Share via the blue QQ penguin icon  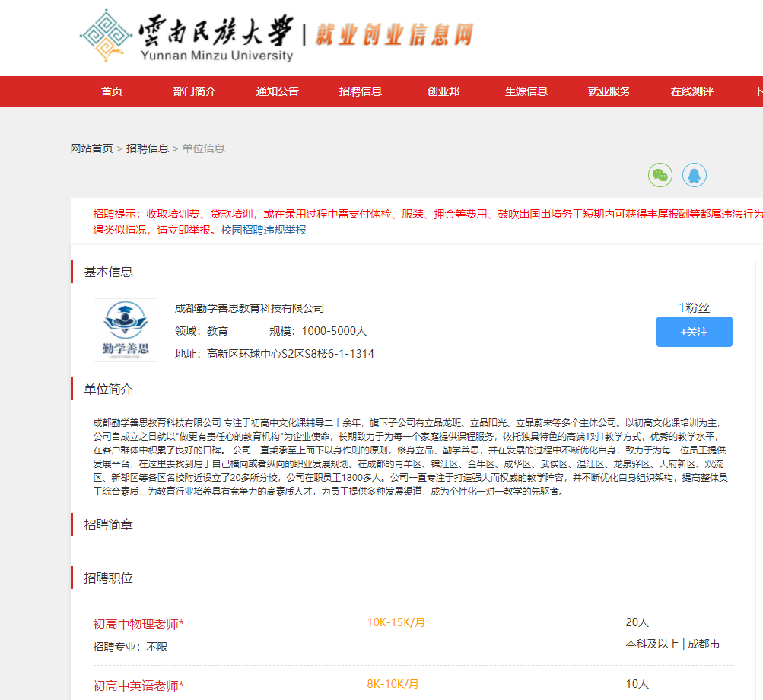(695, 175)
